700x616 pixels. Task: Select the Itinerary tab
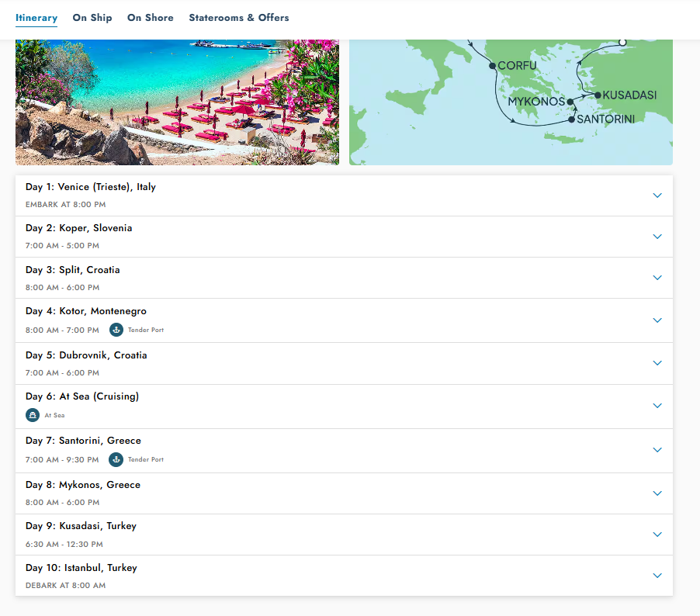click(36, 18)
